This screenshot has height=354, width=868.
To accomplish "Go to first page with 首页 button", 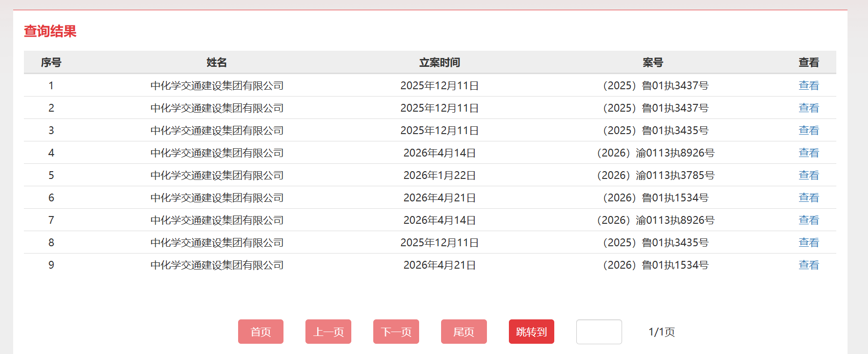I will point(261,332).
